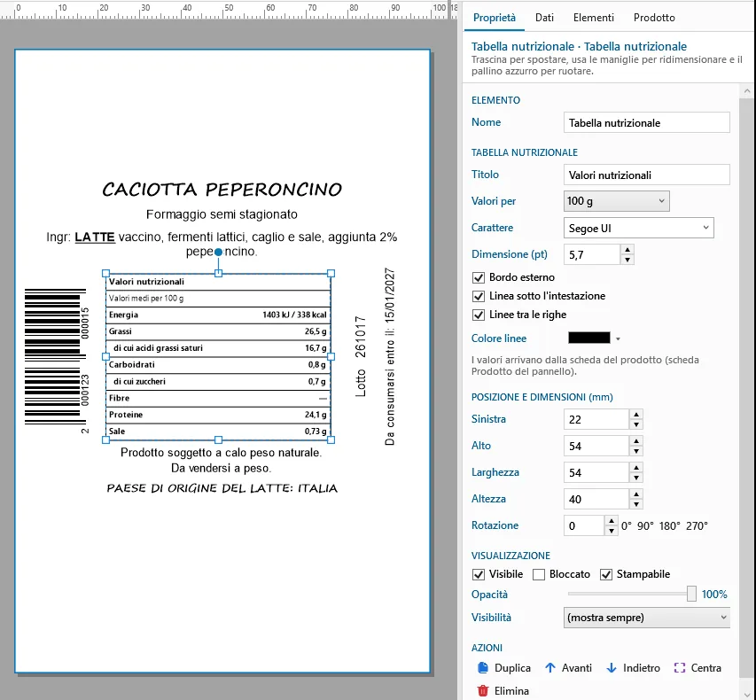The image size is (756, 700).
Task: Toggle the Bordo esterno checkbox
Action: point(479,277)
